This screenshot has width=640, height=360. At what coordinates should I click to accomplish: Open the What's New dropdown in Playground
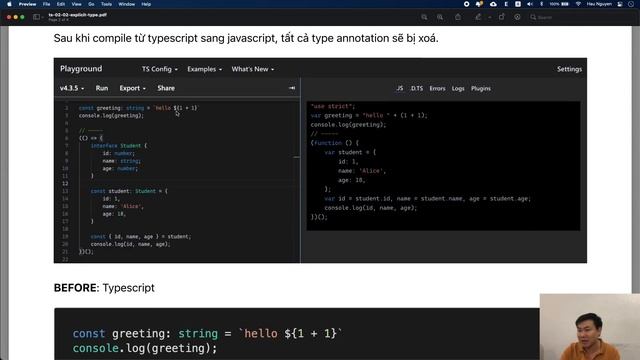pyautogui.click(x=253, y=69)
